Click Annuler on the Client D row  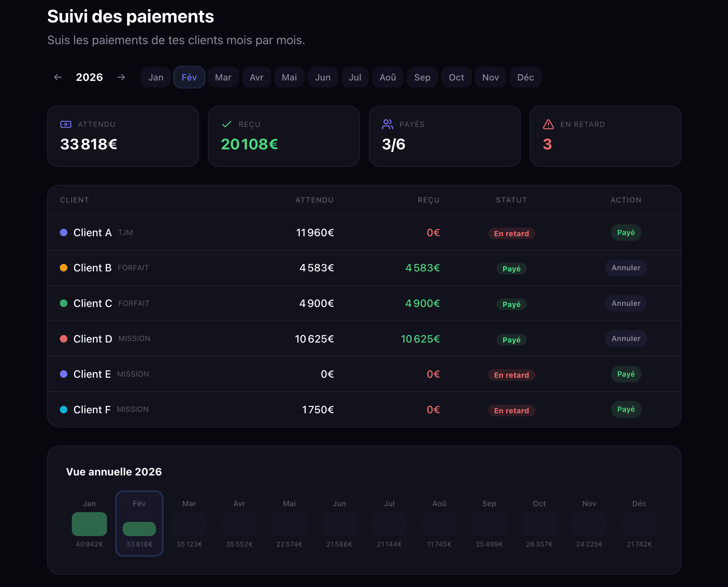[x=625, y=338]
